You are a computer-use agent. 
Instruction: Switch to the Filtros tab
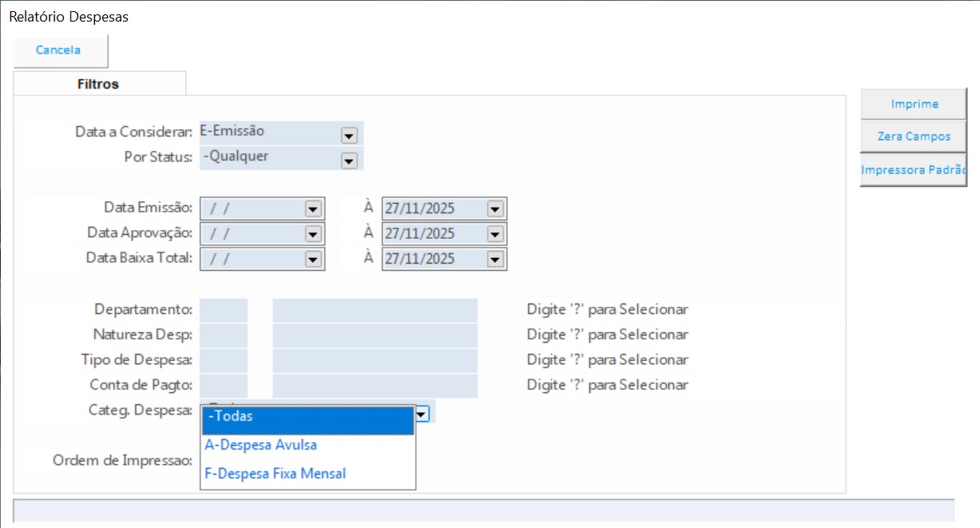99,84
